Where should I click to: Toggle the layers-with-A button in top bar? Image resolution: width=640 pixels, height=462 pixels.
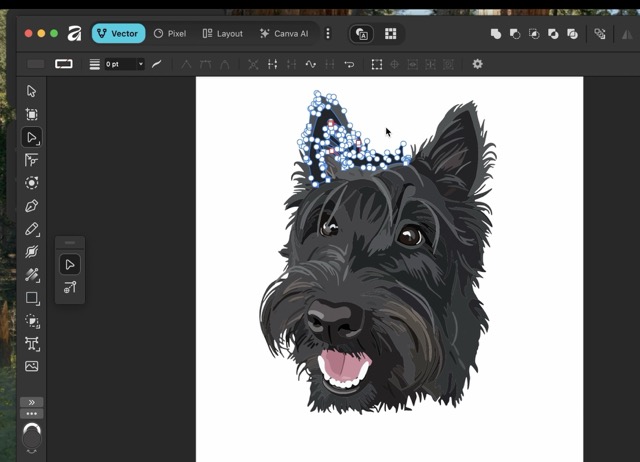point(362,34)
